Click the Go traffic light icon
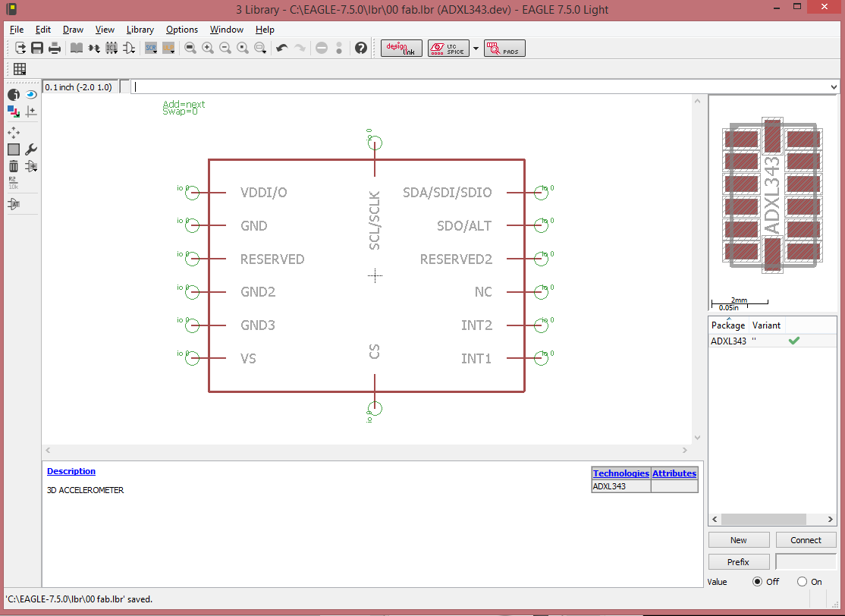The image size is (845, 616). click(339, 48)
